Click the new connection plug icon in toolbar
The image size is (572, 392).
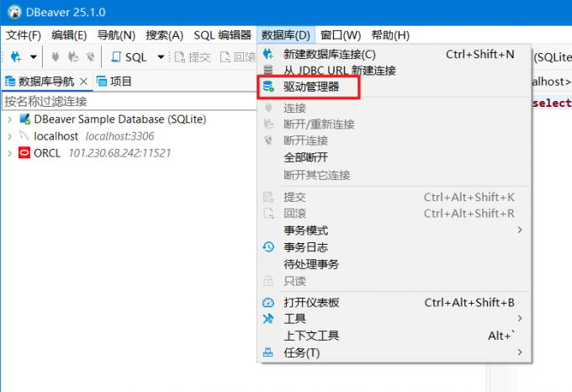tap(16, 57)
